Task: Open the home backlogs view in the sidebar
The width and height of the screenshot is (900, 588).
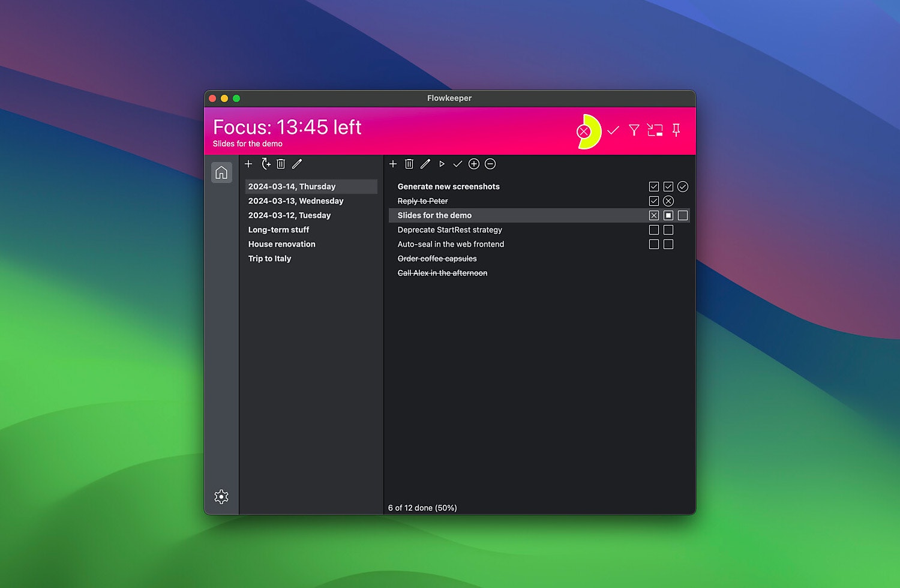Action: coord(221,173)
